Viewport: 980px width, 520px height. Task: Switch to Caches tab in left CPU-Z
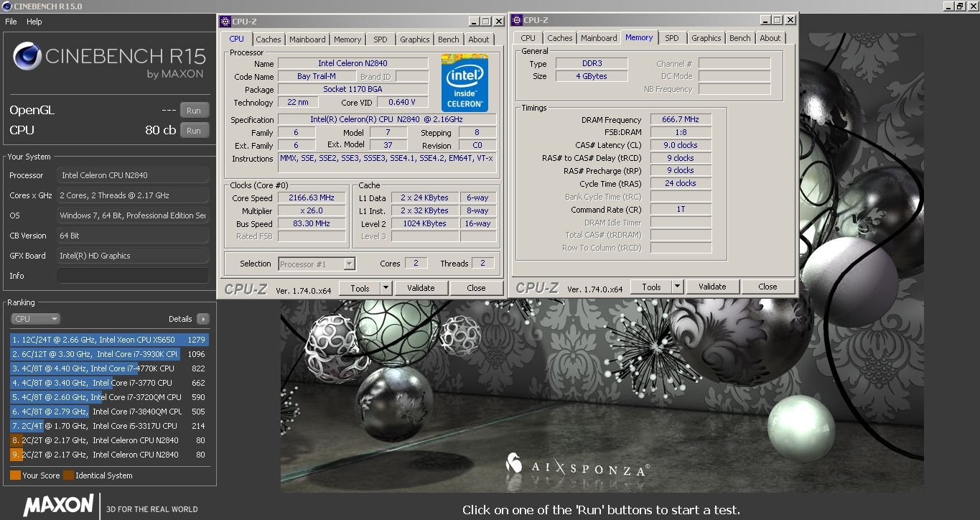coord(269,40)
